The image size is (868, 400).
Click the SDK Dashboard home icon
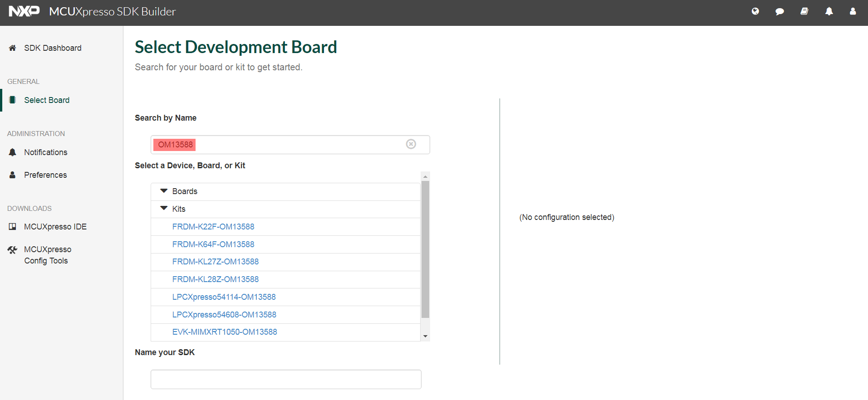coord(13,48)
